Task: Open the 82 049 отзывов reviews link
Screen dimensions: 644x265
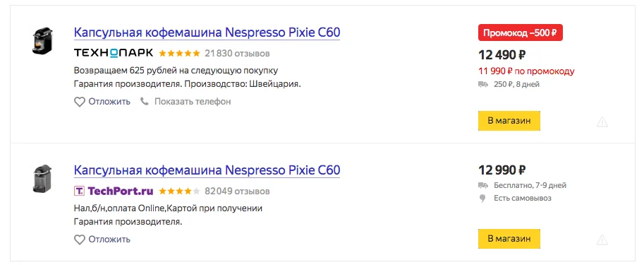Action: point(238,192)
